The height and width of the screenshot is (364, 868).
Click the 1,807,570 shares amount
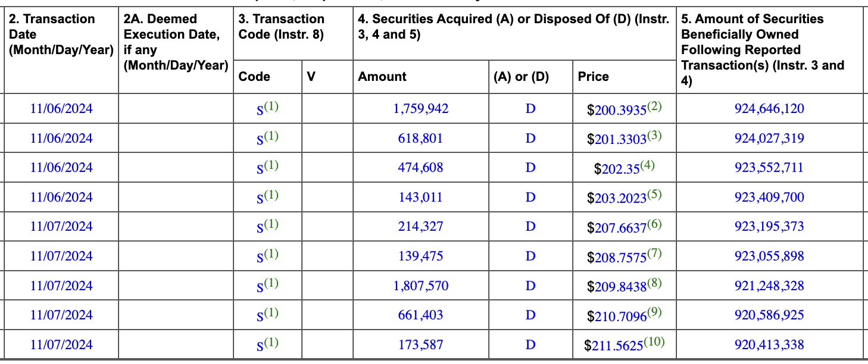pyautogui.click(x=420, y=286)
